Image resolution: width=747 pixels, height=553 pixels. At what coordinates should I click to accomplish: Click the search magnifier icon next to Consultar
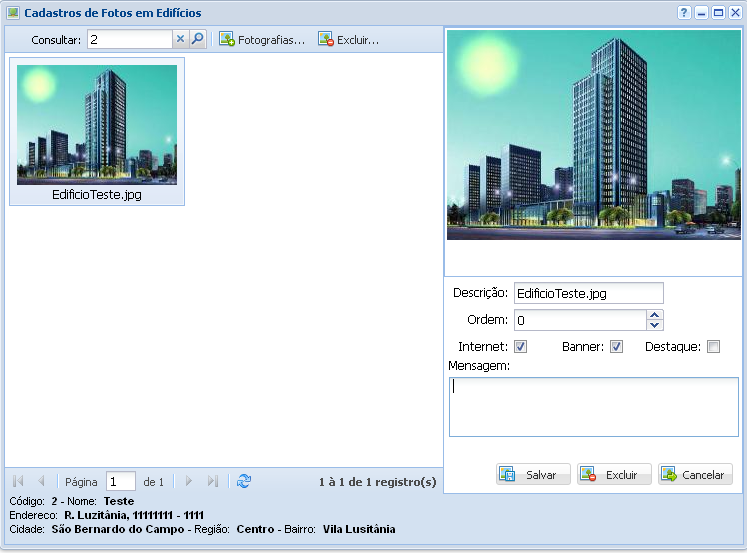pyautogui.click(x=198, y=39)
